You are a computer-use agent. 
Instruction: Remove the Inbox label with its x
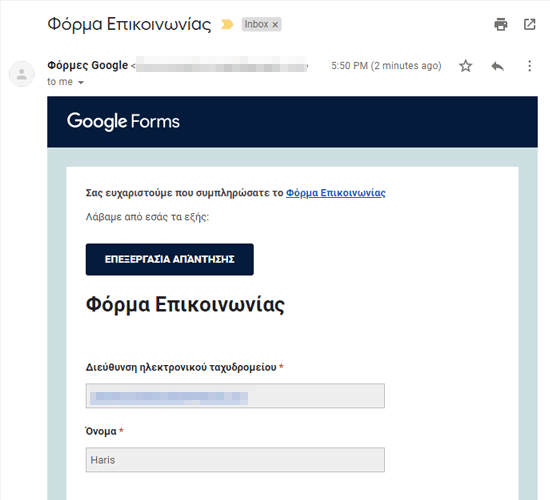coord(275,25)
